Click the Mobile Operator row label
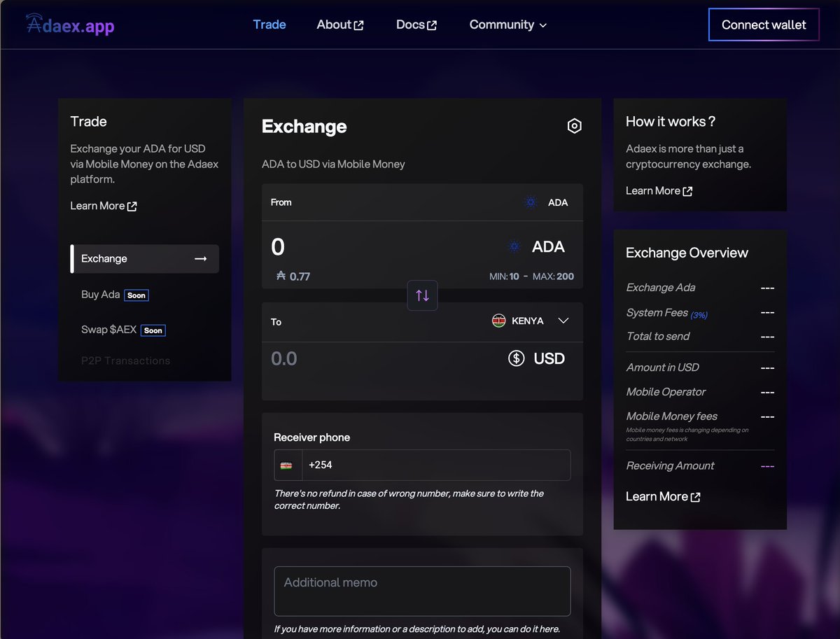The image size is (840, 639). (666, 392)
